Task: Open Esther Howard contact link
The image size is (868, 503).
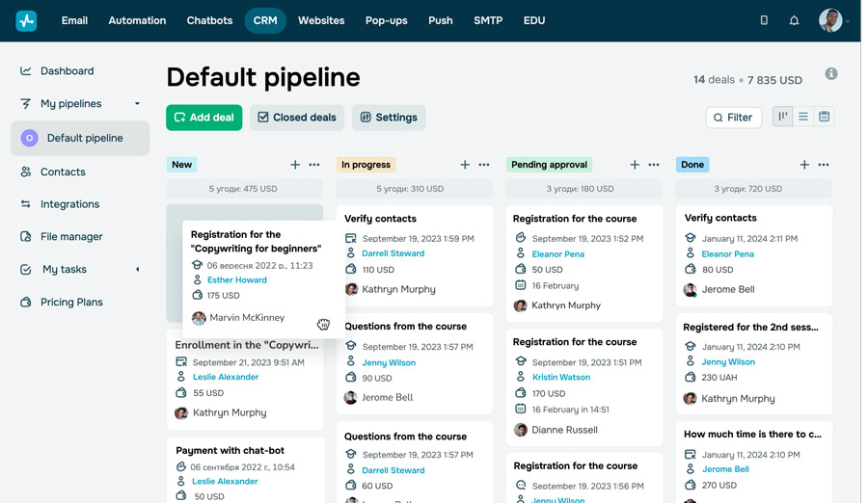Action: 236,280
